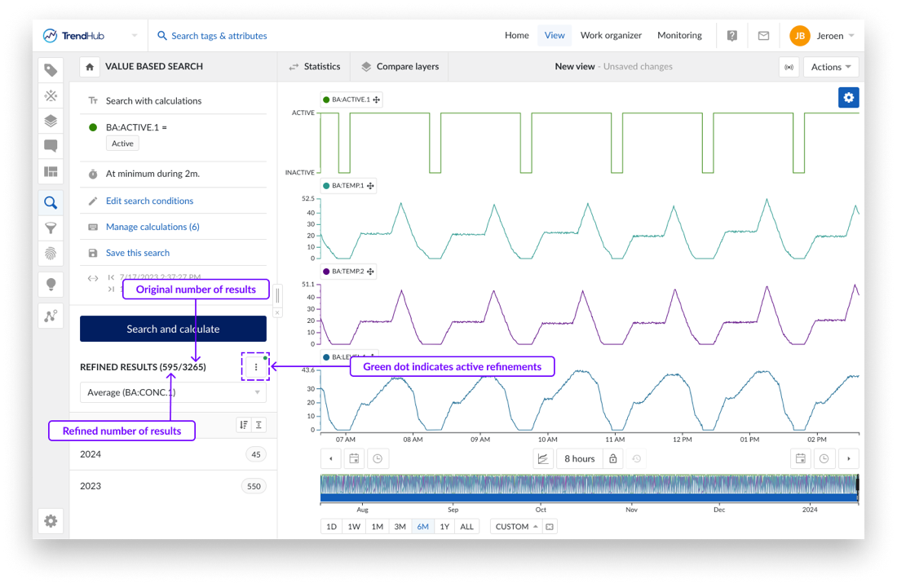Open the comment bubble sidebar icon
This screenshot has width=897, height=588.
coord(51,146)
